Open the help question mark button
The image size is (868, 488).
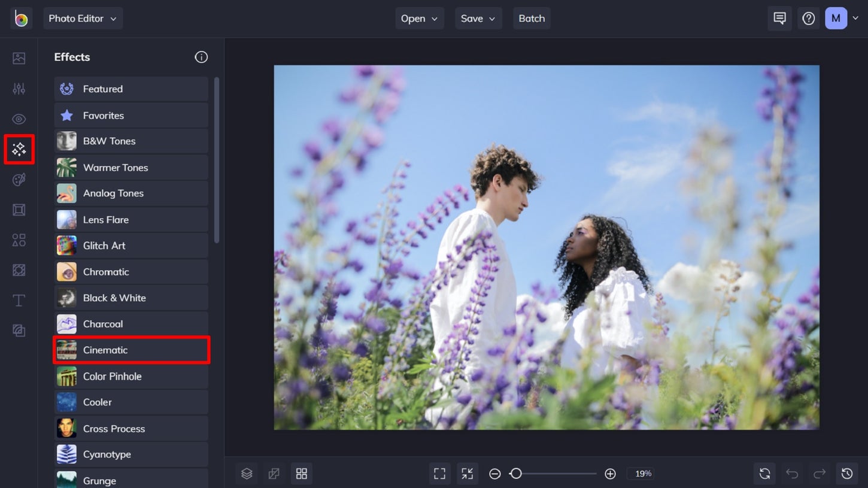pos(808,18)
